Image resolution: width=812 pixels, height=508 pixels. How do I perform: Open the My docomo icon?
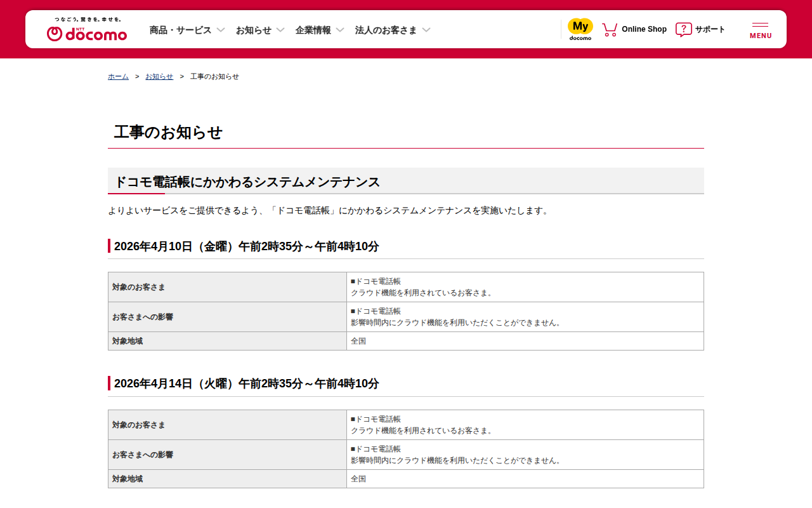(580, 29)
